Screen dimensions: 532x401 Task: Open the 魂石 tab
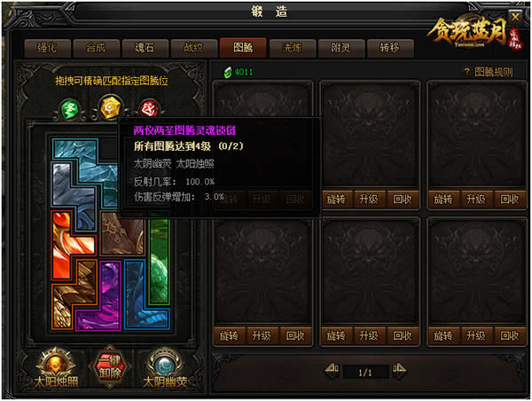click(x=145, y=48)
